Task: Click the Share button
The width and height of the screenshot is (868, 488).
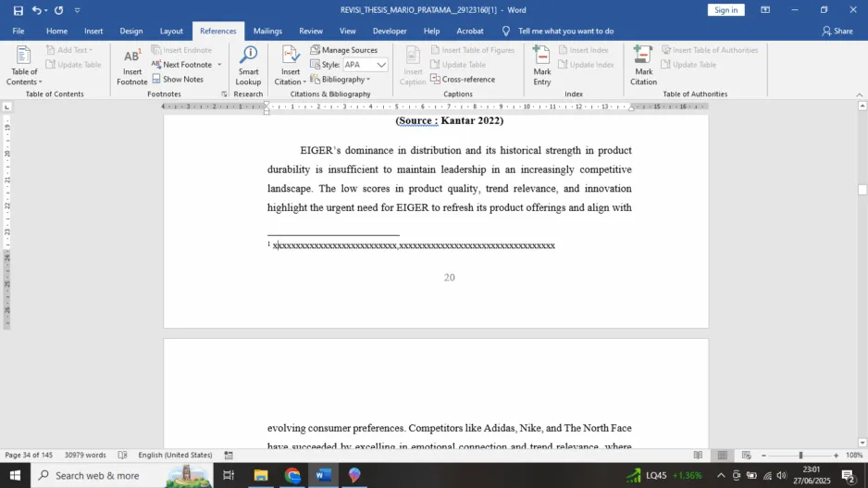Action: 837,31
